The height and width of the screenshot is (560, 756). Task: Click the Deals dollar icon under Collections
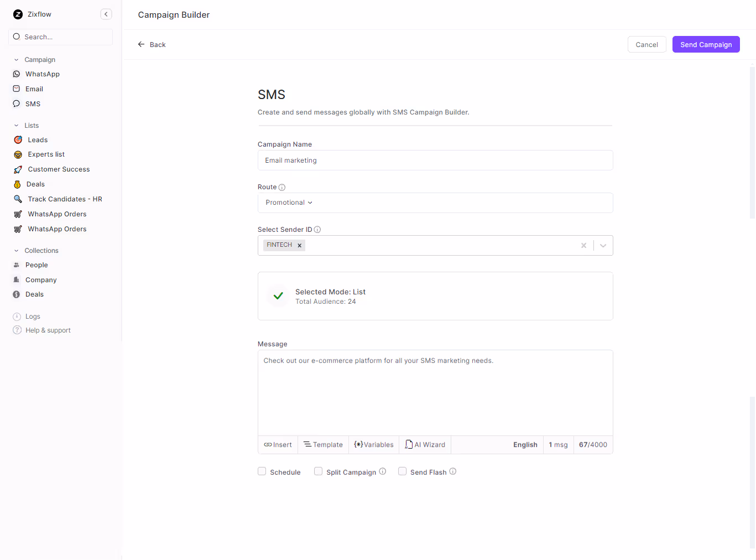17,294
